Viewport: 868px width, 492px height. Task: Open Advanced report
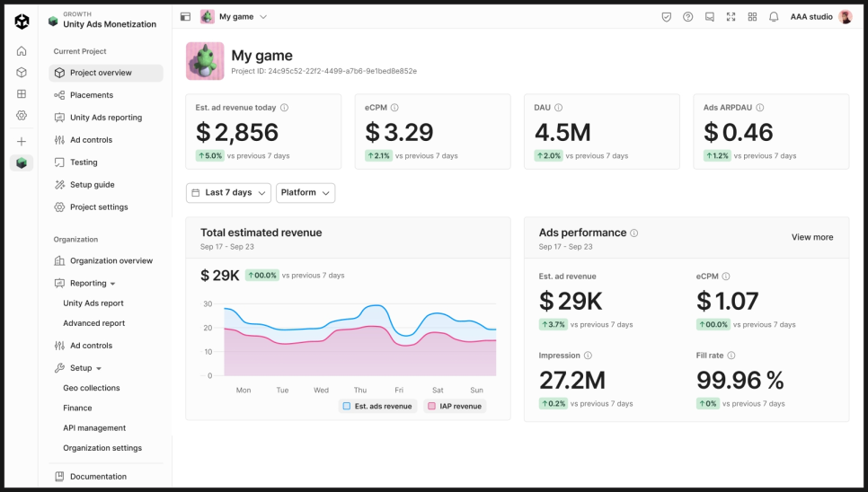pos(94,323)
